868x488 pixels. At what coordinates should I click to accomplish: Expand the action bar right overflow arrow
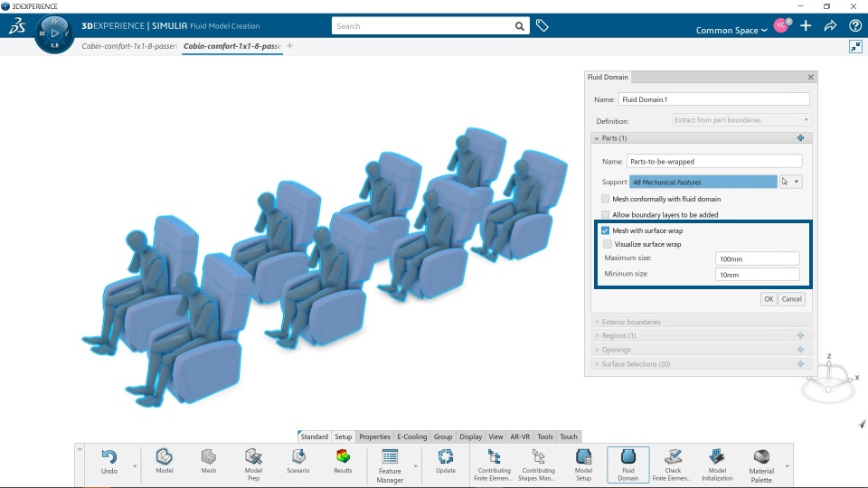787,466
